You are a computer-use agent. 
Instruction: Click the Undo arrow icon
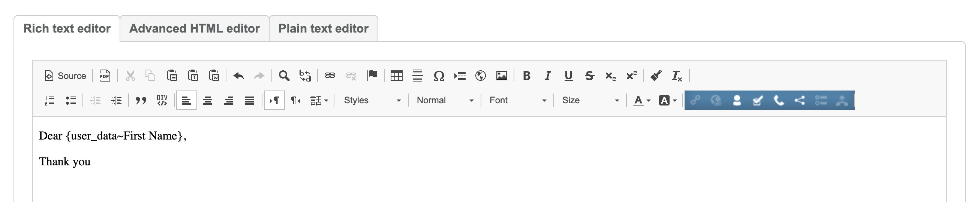(x=238, y=76)
